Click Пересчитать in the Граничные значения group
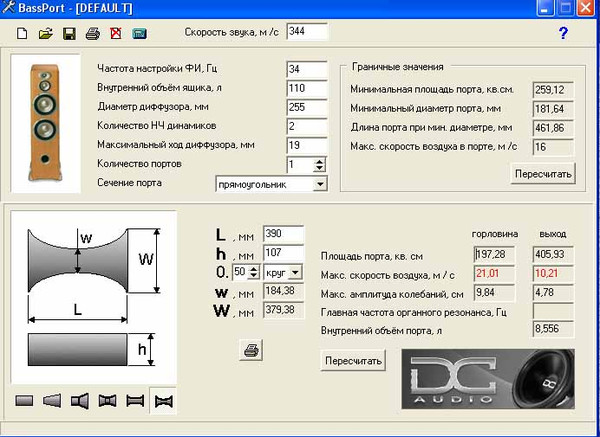 [543, 174]
